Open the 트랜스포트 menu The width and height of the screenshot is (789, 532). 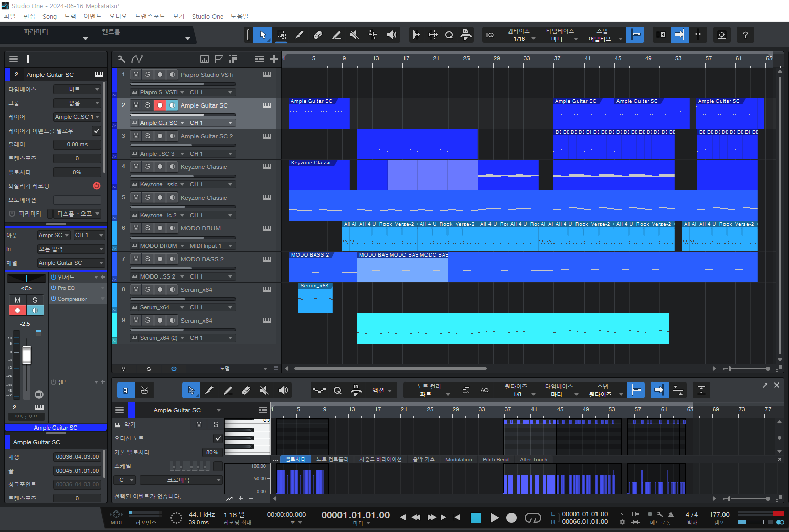click(150, 16)
